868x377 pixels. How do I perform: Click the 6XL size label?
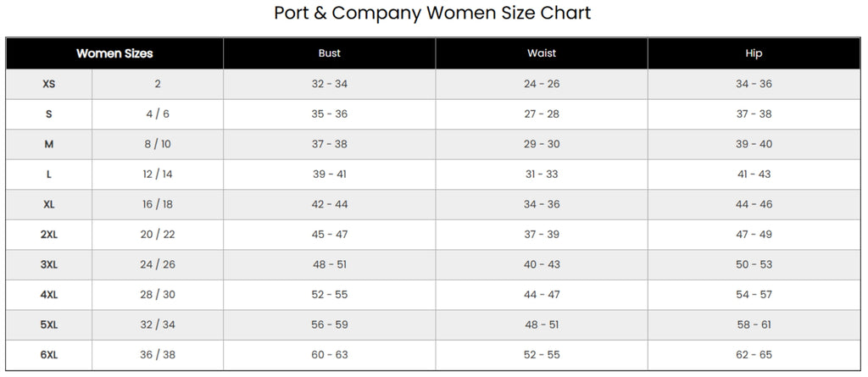48,355
